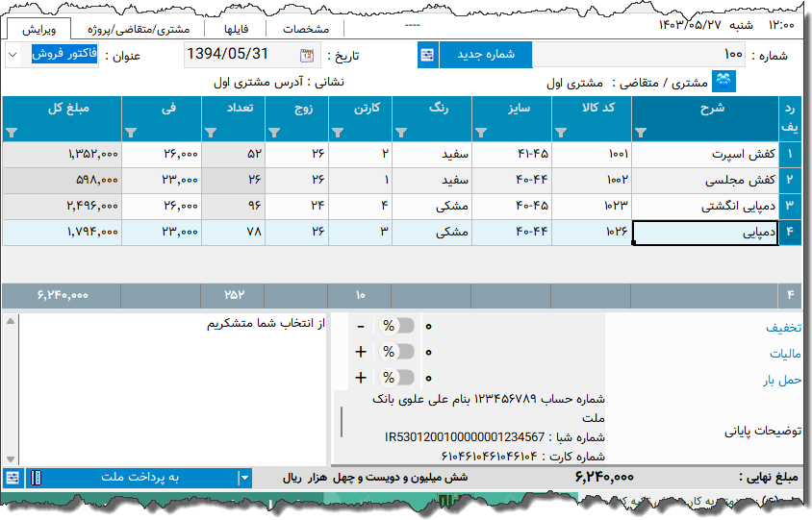Toggle percent switch for تخفیف
Viewport: 812px width, 520px height.
coord(396,326)
